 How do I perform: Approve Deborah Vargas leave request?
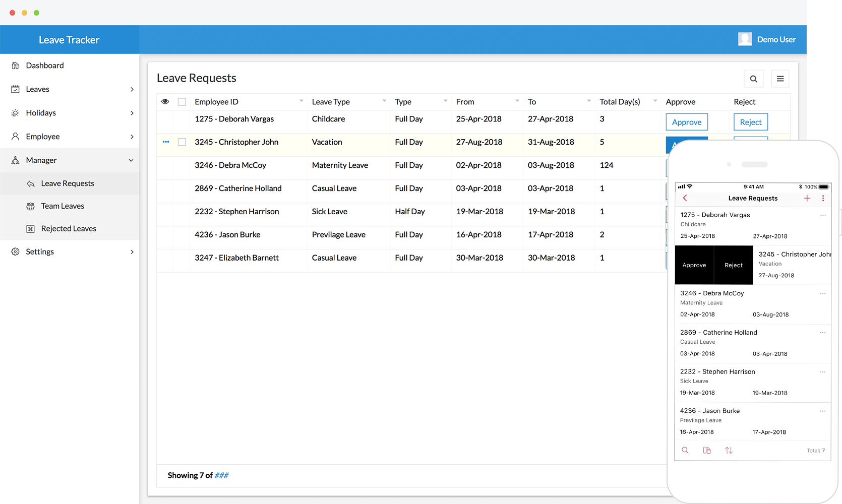click(x=687, y=122)
